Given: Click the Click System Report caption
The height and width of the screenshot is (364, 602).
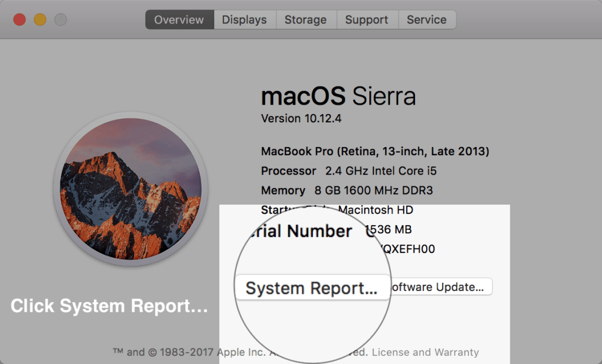Looking at the screenshot, I should click(x=109, y=305).
